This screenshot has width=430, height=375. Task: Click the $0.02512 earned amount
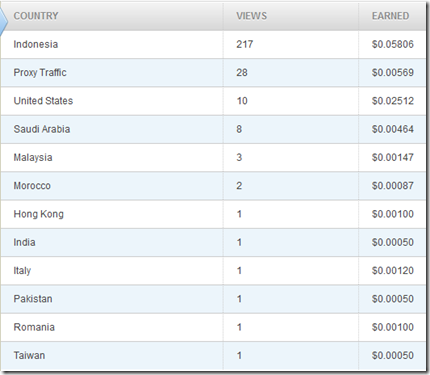[393, 101]
